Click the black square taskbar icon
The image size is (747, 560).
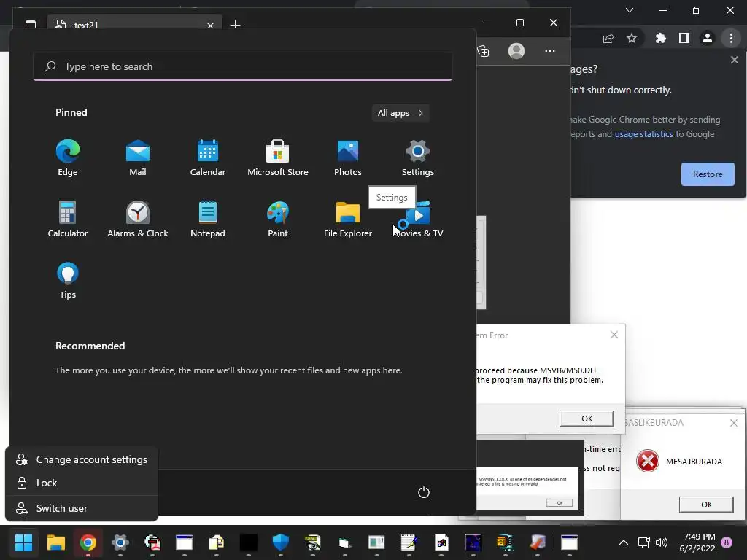248,542
